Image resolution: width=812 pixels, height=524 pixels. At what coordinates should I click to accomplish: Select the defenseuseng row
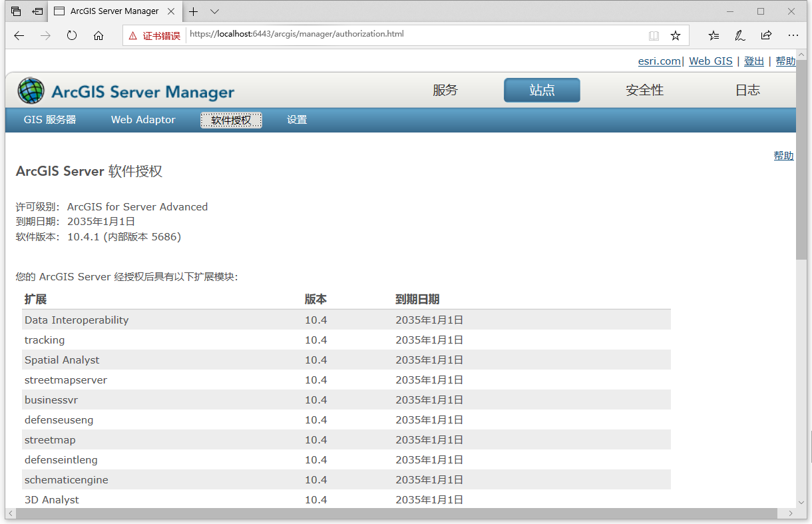(x=346, y=419)
